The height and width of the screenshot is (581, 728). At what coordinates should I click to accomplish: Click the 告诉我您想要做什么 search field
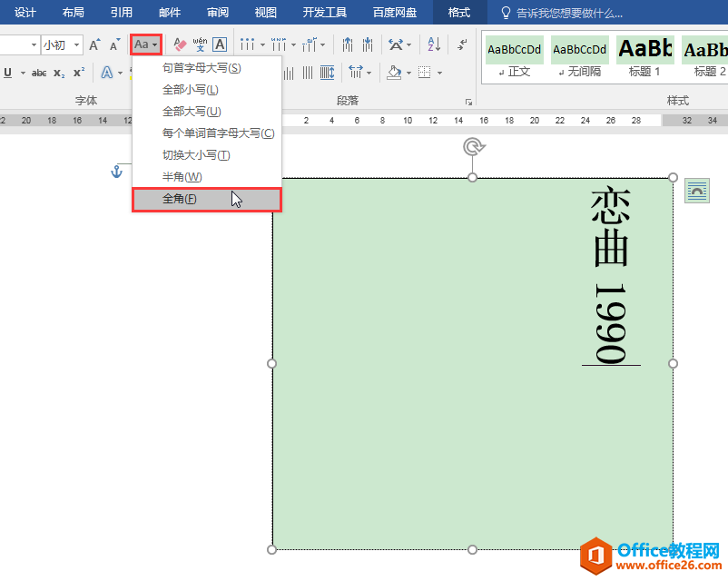click(570, 13)
